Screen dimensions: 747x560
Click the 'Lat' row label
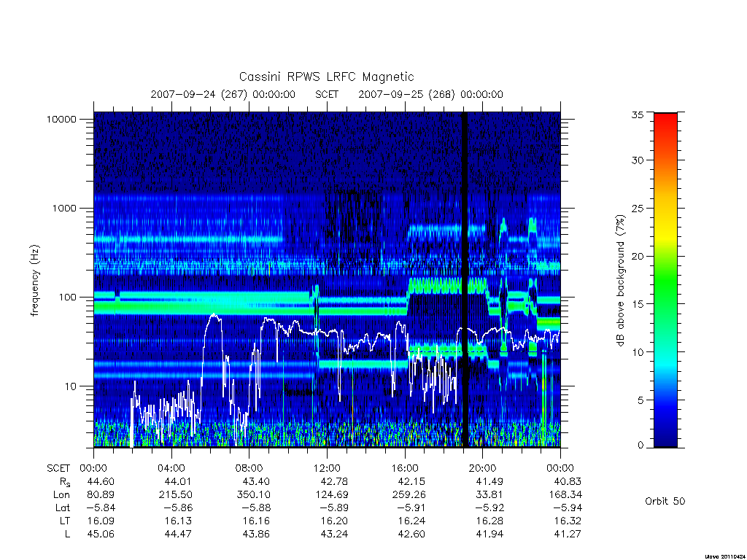coord(63,508)
